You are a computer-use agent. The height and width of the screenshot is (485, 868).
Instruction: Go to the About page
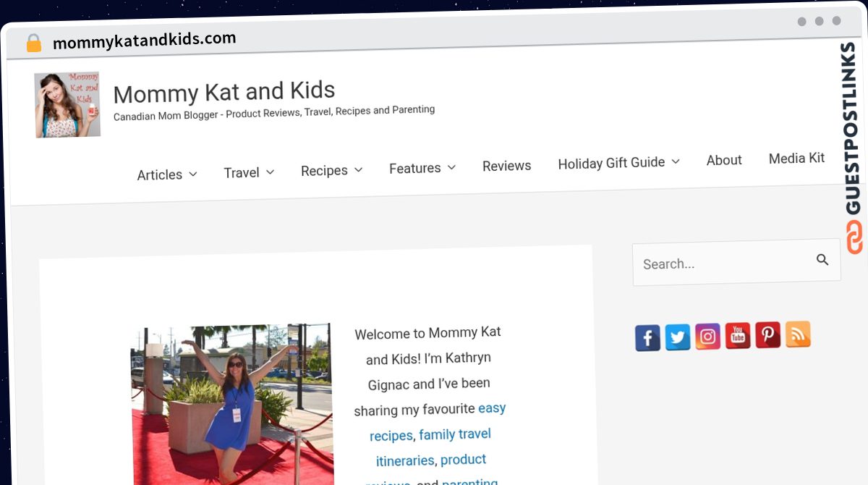click(724, 160)
